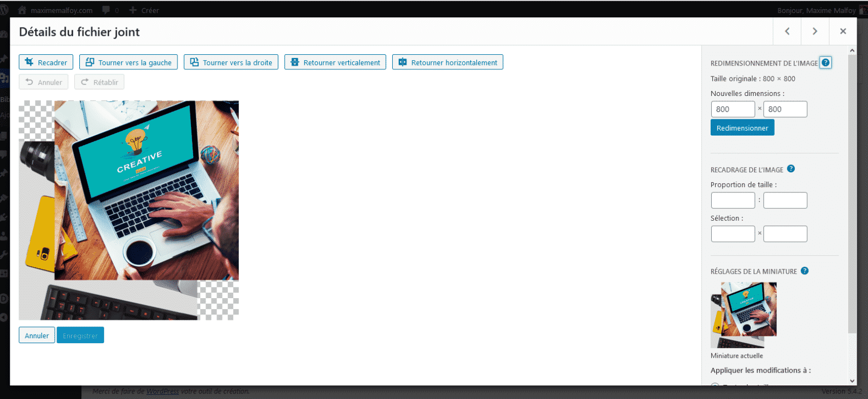
Task: Click the Redimensionner button
Action: (x=742, y=127)
